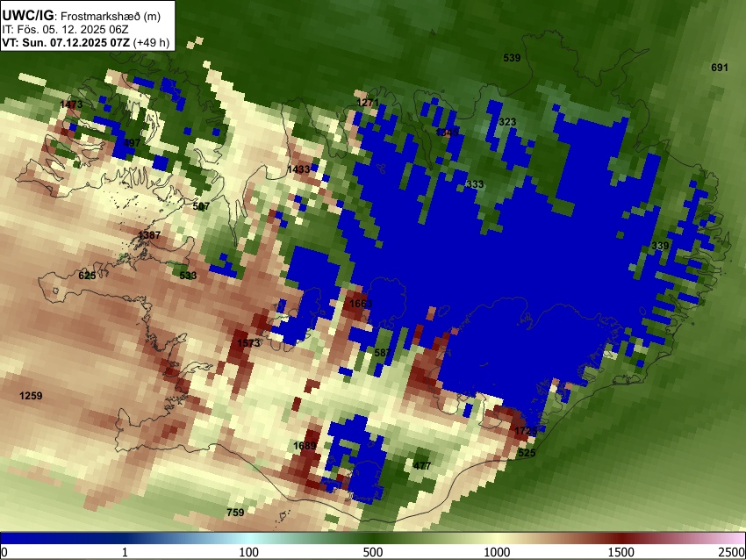
Task: Click the 497 value on the map
Action: (132, 143)
